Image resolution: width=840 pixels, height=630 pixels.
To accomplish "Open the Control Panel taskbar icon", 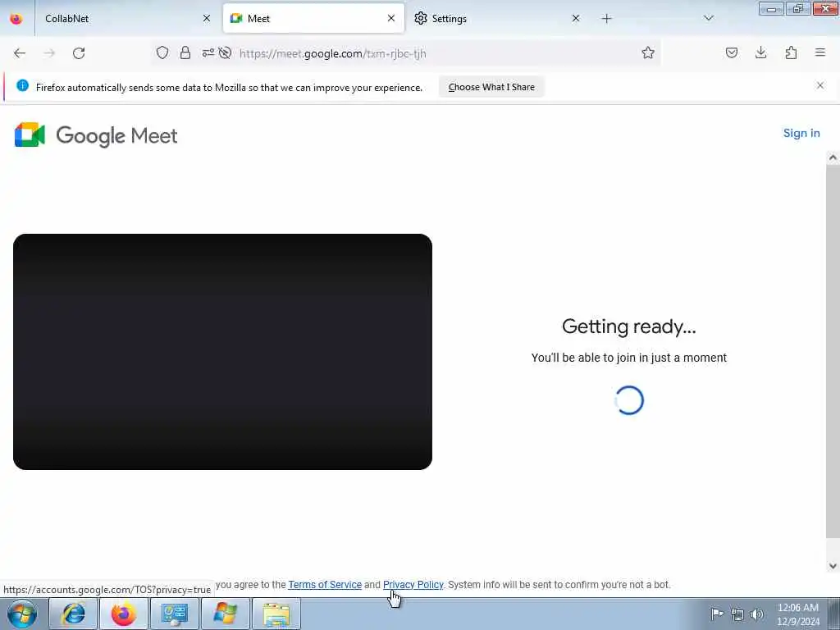I will tap(175, 614).
